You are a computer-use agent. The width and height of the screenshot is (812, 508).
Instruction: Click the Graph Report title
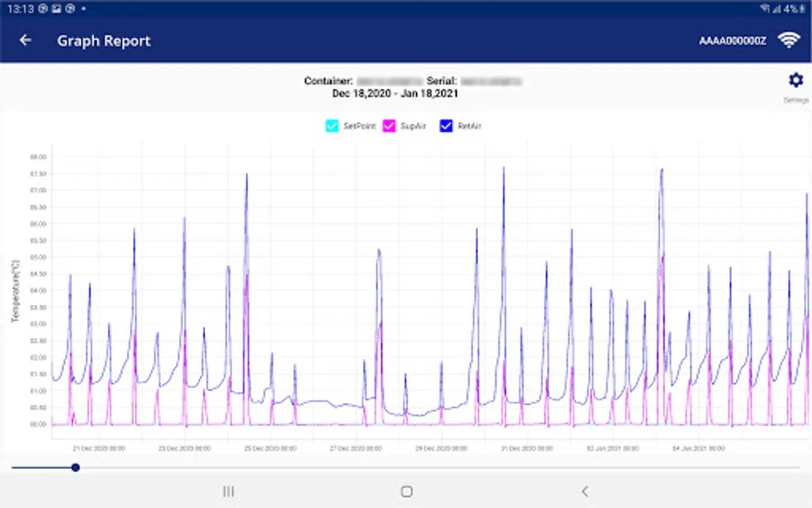(x=104, y=41)
